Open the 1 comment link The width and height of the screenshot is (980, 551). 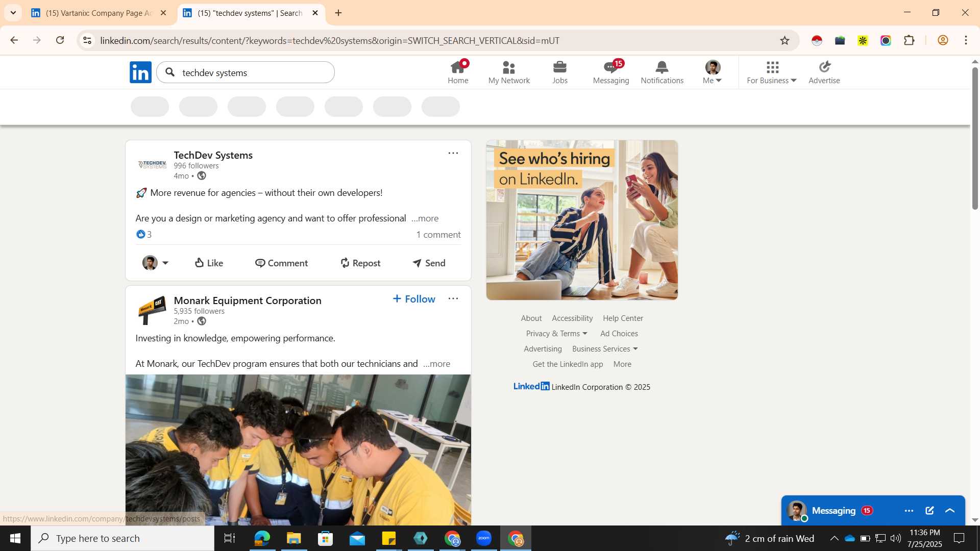(x=438, y=235)
